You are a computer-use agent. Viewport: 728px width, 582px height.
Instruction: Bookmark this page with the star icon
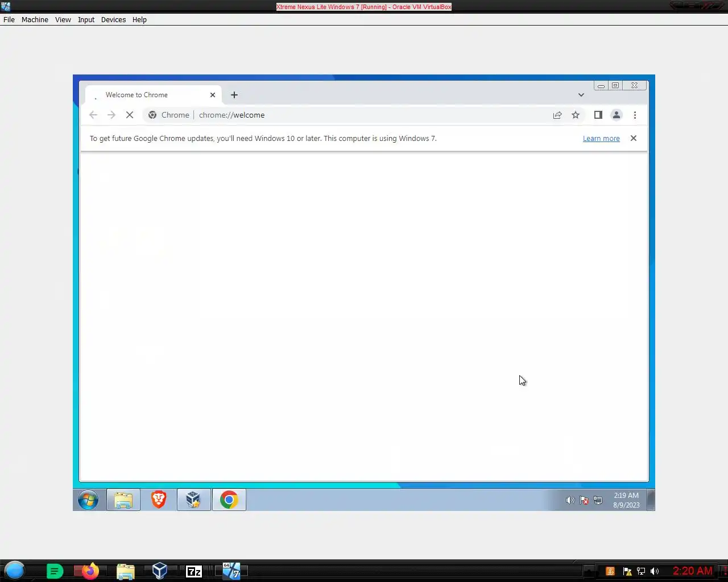pyautogui.click(x=576, y=115)
